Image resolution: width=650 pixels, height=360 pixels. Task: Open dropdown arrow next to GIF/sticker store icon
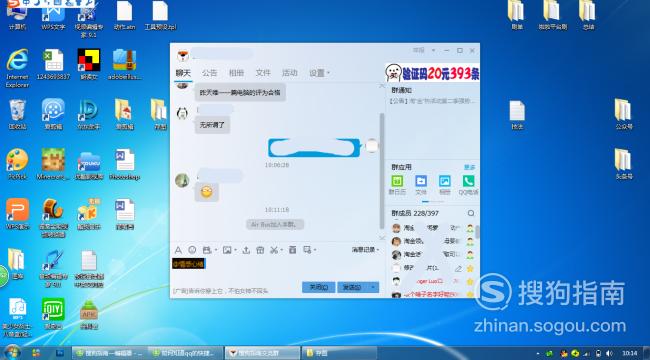[x=216, y=250]
